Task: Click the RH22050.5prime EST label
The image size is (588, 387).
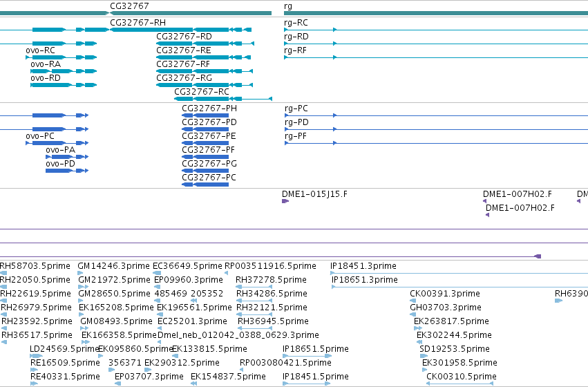Action: point(35,280)
